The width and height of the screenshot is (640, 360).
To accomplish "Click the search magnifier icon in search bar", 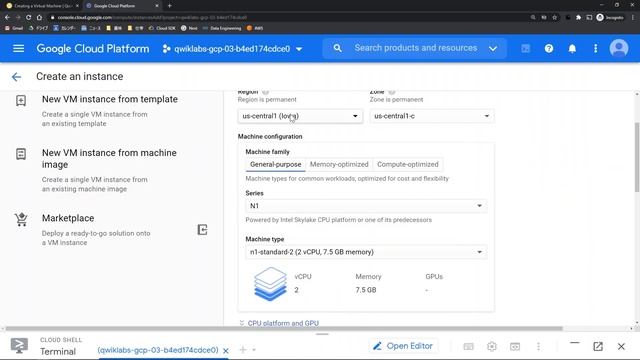I will 338,48.
